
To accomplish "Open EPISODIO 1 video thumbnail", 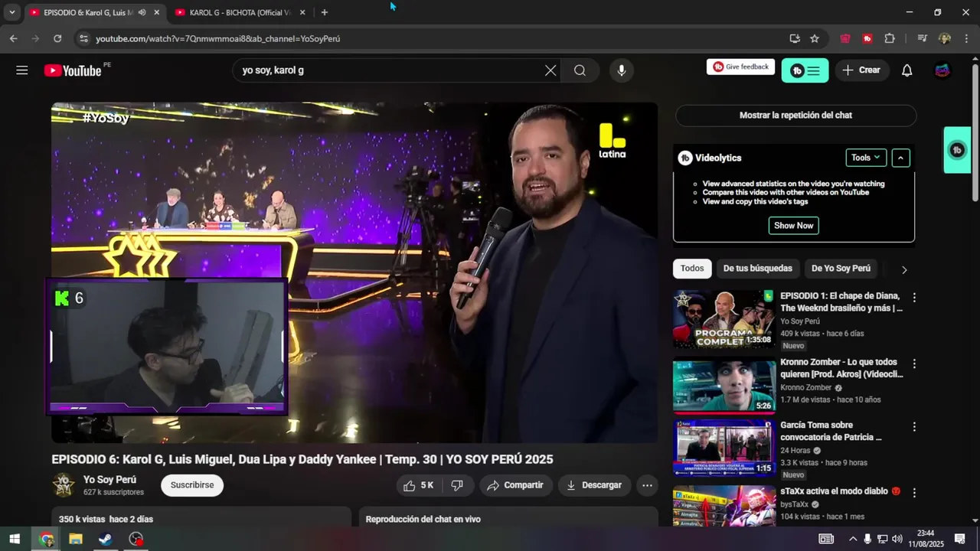I will [x=724, y=318].
